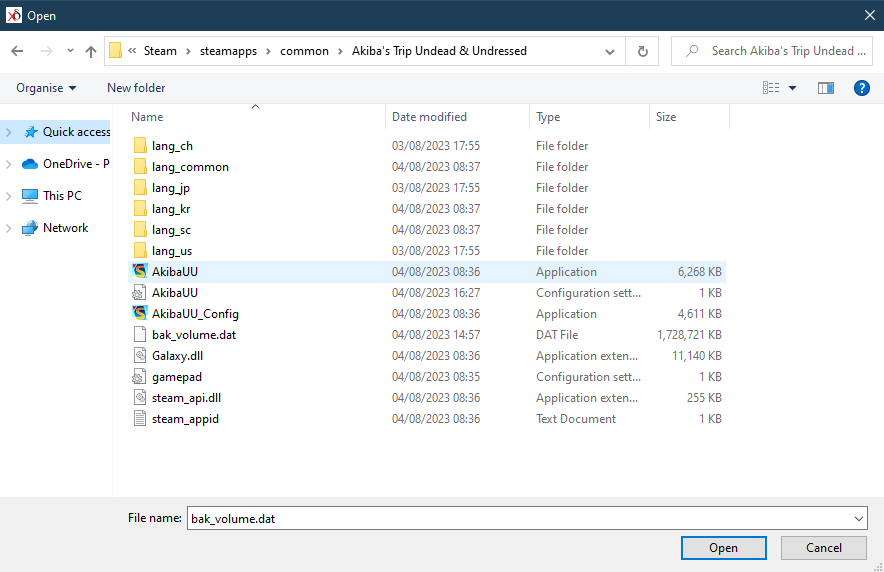
Task: Select the steam_api.dll file name
Action: (x=186, y=398)
